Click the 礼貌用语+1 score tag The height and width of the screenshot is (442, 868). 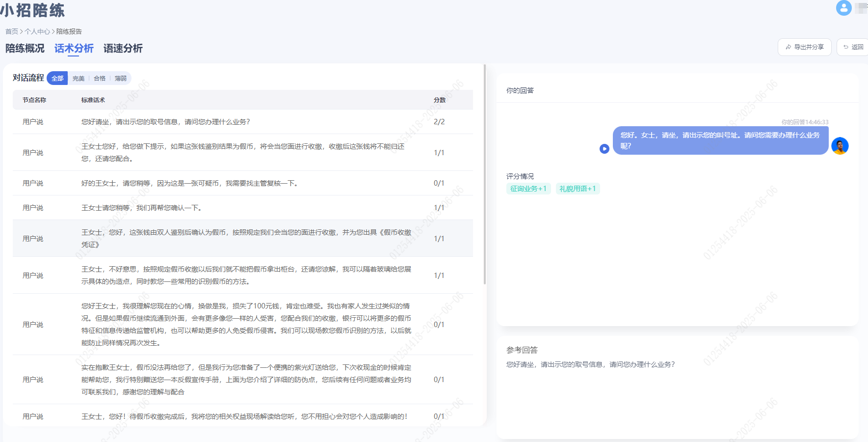(x=578, y=189)
